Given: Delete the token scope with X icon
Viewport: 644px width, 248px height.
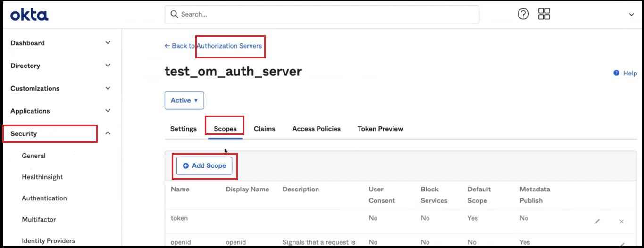Looking at the screenshot, I should [621, 222].
